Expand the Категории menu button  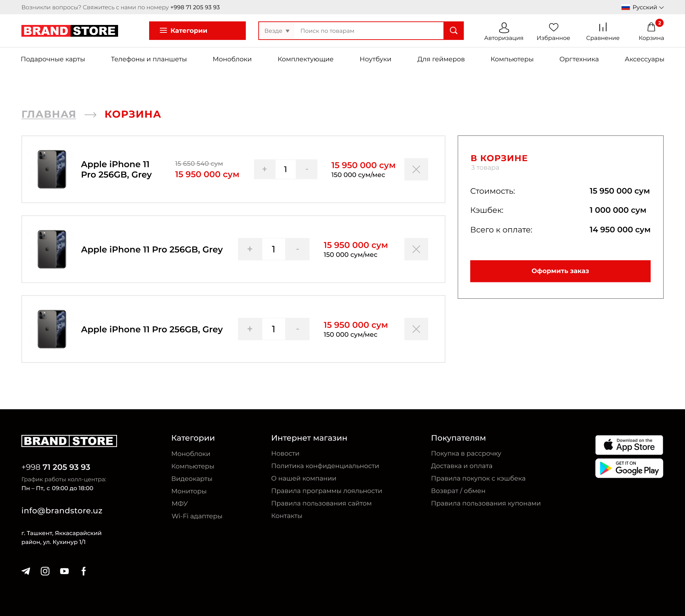tap(197, 31)
